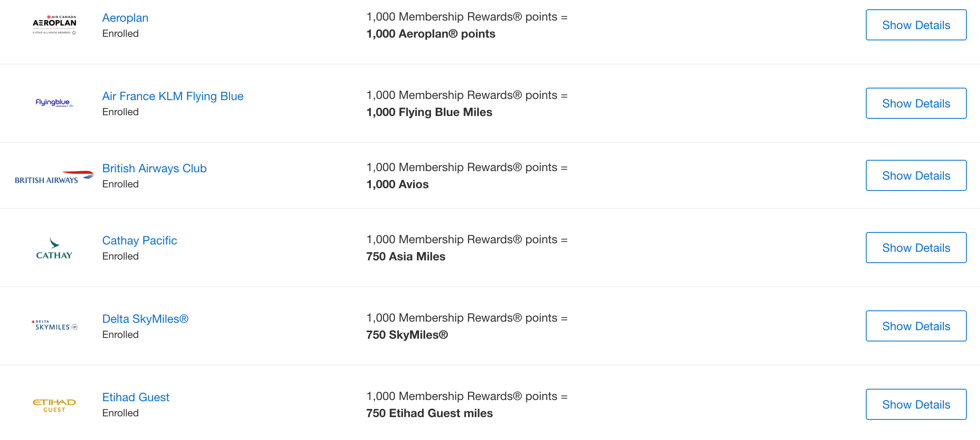
Task: Click the Etihad Guest logo
Action: (54, 405)
